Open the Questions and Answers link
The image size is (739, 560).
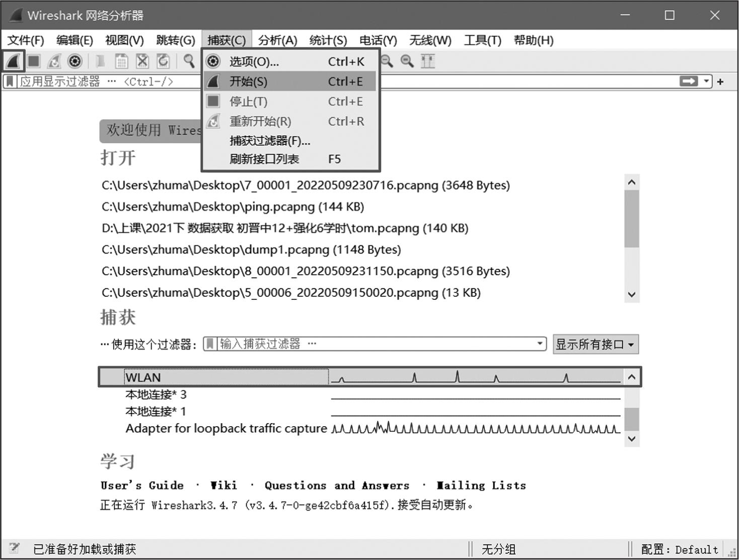(x=337, y=486)
